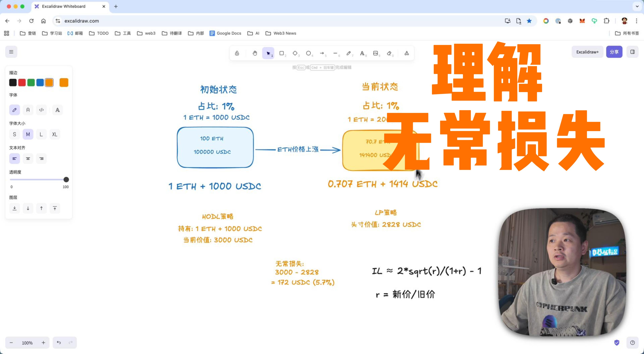Image resolution: width=644 pixels, height=354 pixels.
Task: Switch to Excalidraw Whiteboard tab
Action: pyautogui.click(x=64, y=6)
